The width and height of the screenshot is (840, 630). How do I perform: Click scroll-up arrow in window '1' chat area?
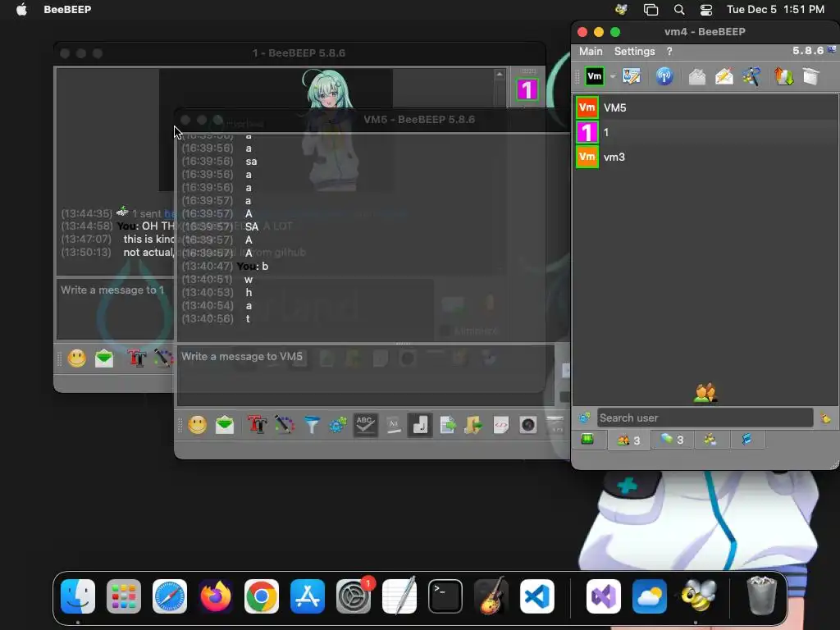tap(500, 75)
